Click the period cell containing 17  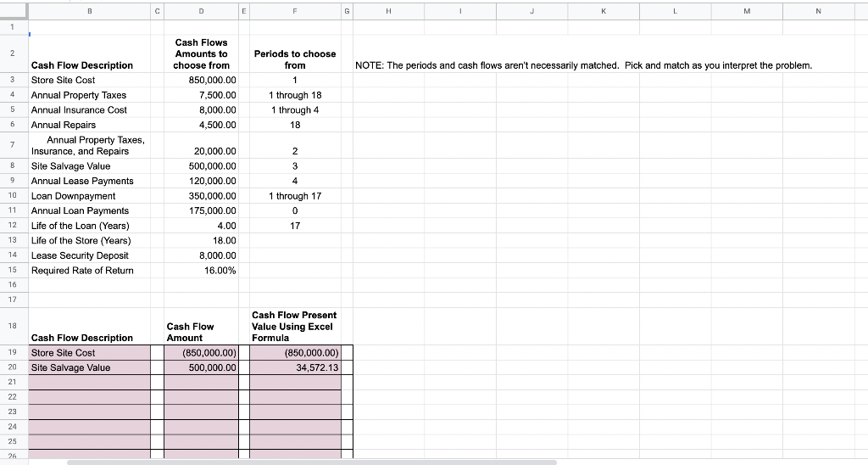[x=295, y=226]
